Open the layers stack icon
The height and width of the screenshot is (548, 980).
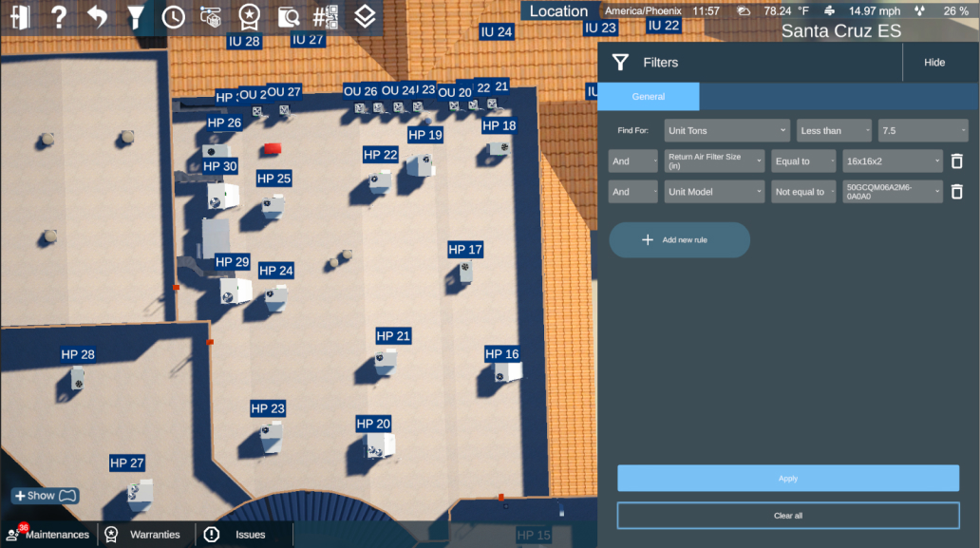365,16
